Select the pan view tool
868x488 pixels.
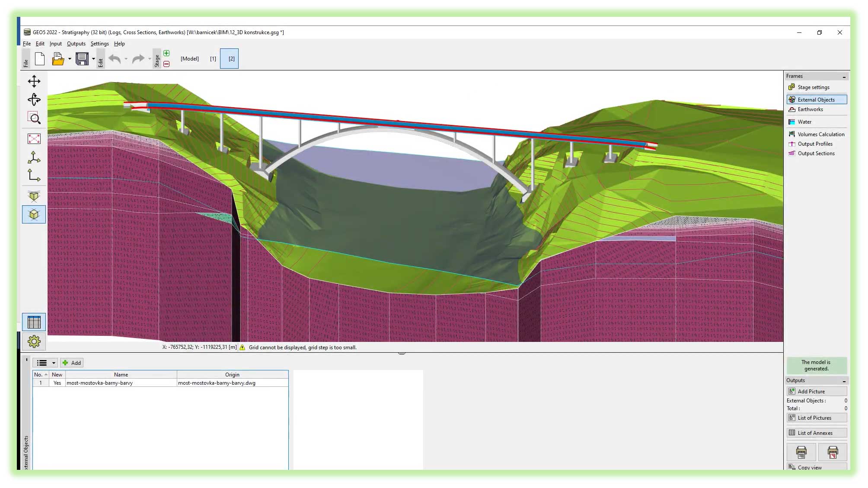pos(34,81)
